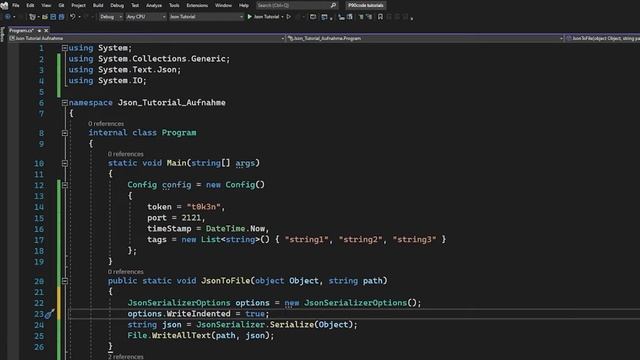
Task: Pin the Program.cs tab
Action: 39,31
